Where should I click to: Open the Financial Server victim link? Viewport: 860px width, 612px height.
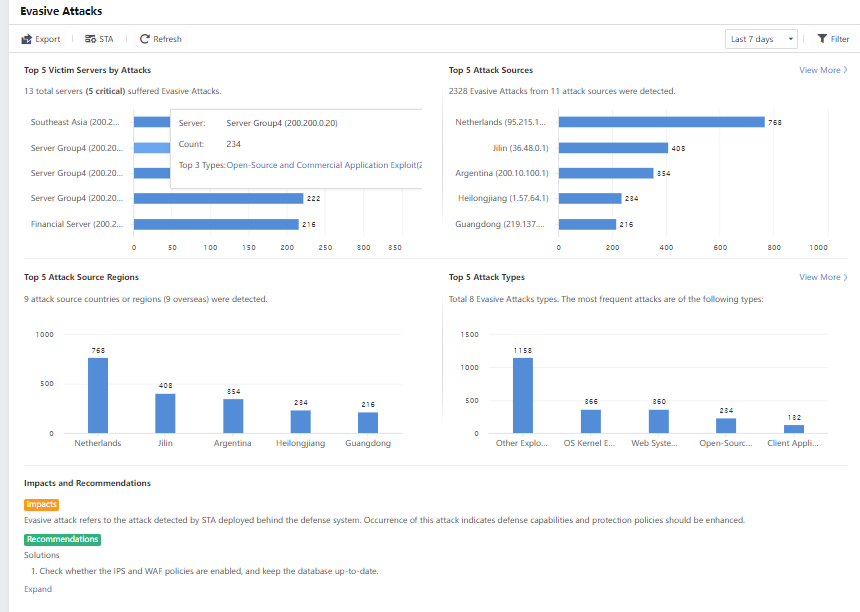click(x=75, y=224)
